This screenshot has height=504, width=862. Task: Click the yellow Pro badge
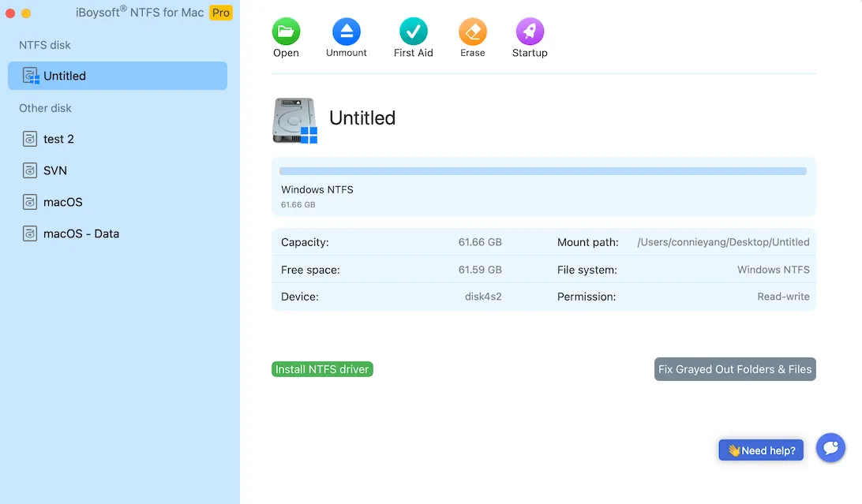221,13
